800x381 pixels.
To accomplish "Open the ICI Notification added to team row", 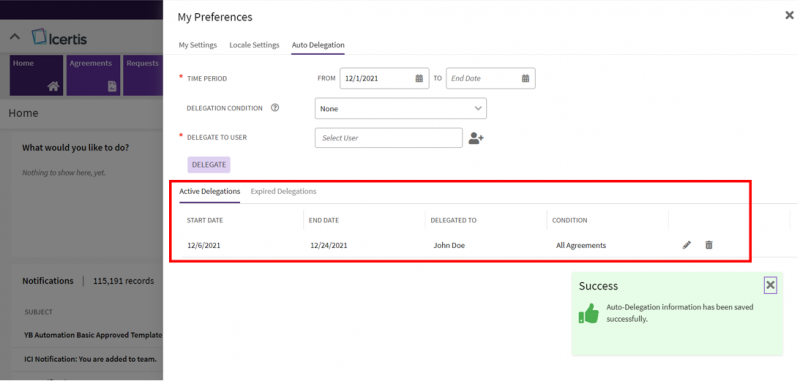I will point(90,359).
